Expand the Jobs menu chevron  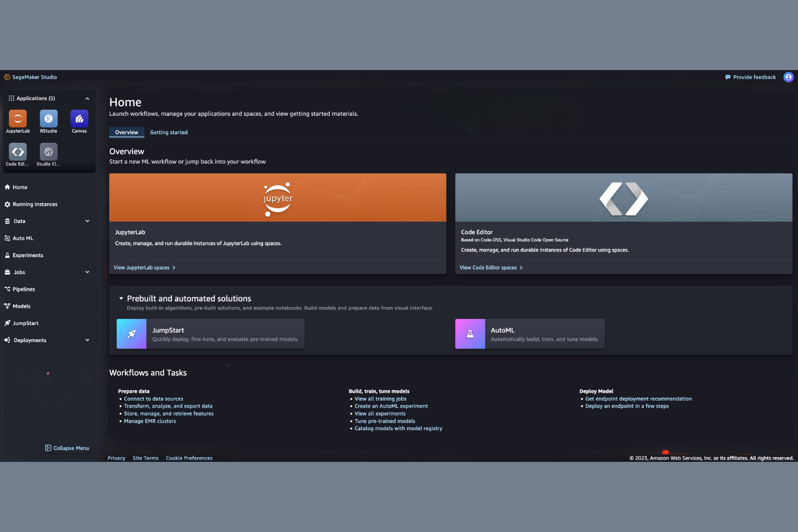coord(87,272)
